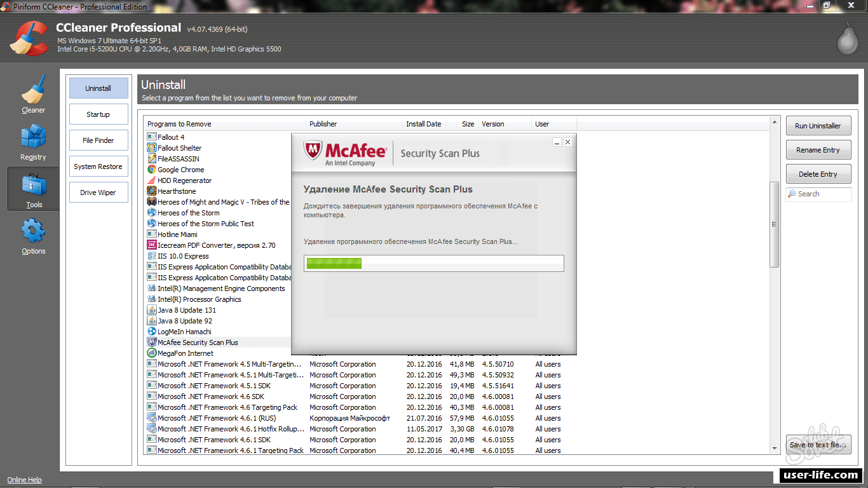
Task: Click the FileASSASSIN program icon
Action: click(x=152, y=159)
